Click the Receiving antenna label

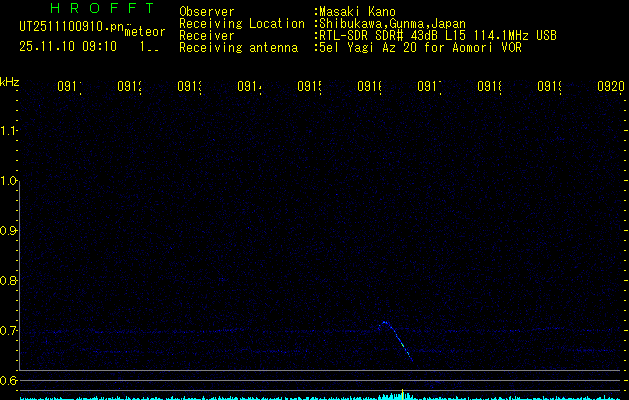click(238, 48)
